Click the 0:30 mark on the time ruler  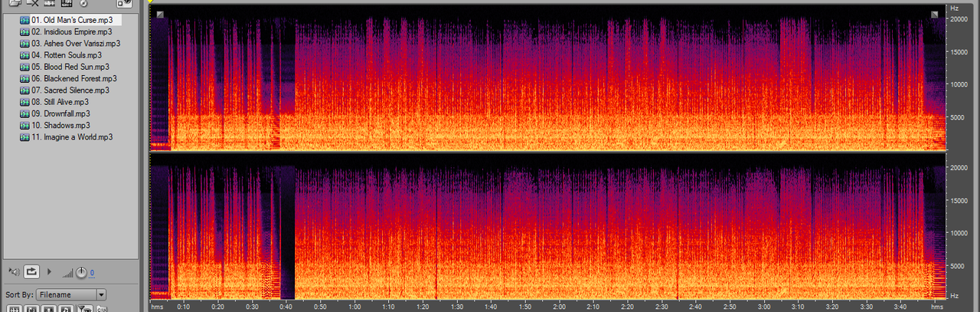click(x=252, y=307)
